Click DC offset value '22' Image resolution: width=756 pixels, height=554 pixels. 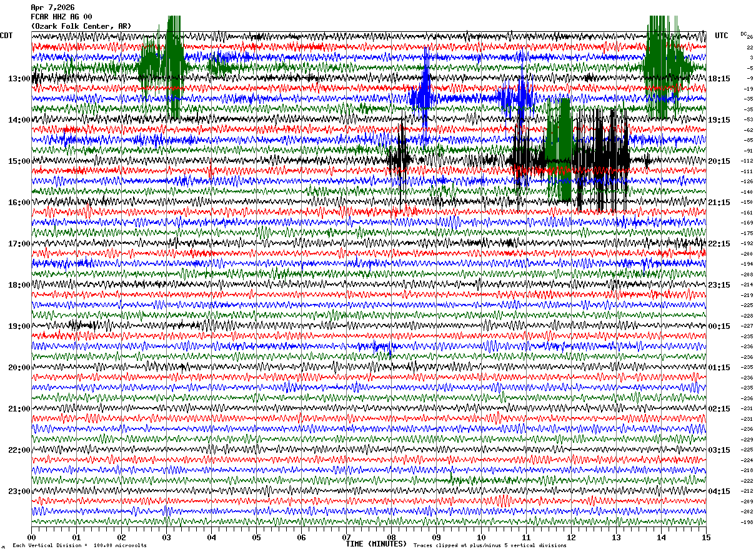pyautogui.click(x=750, y=47)
